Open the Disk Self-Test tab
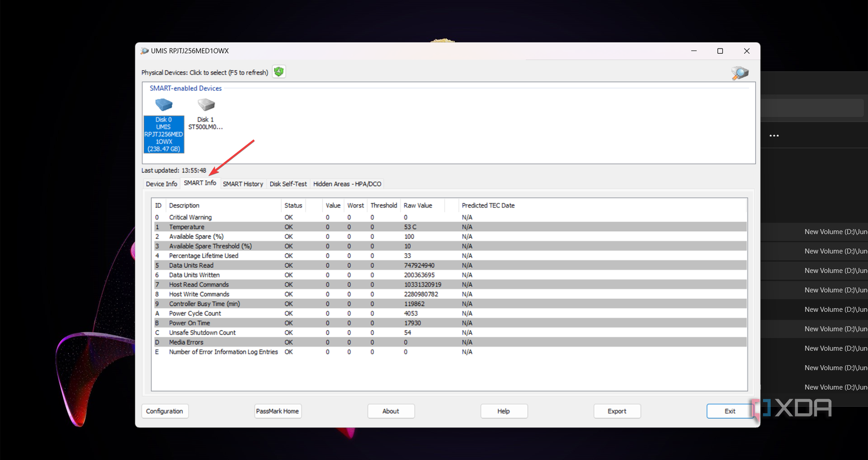The image size is (868, 460). click(288, 184)
